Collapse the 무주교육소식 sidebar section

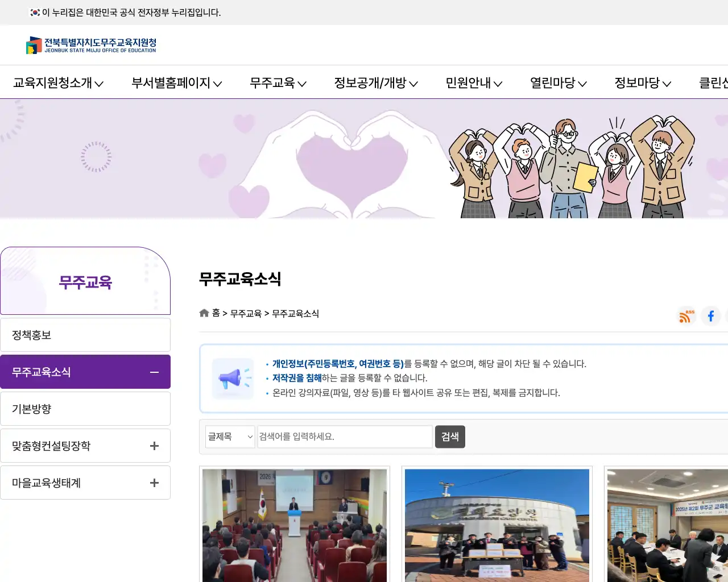click(154, 372)
